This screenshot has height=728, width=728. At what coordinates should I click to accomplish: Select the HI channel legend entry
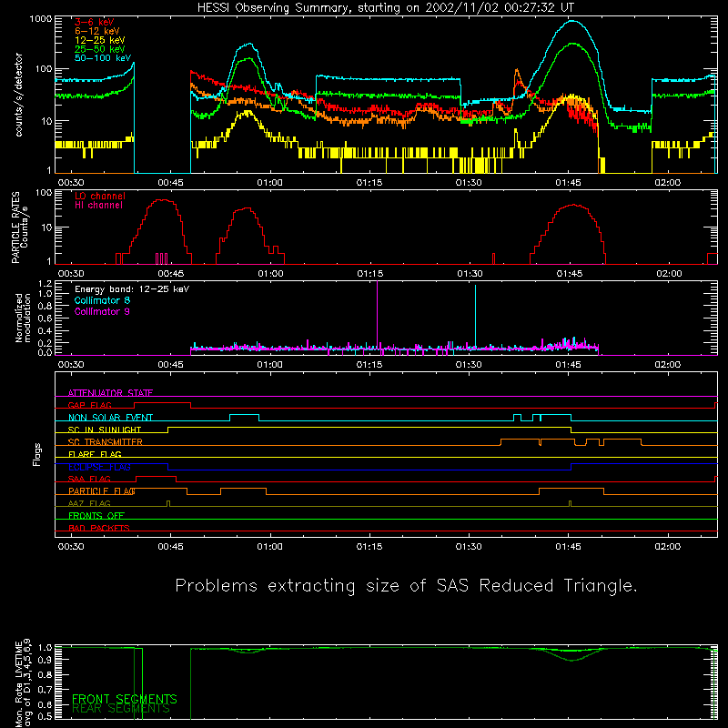98,206
